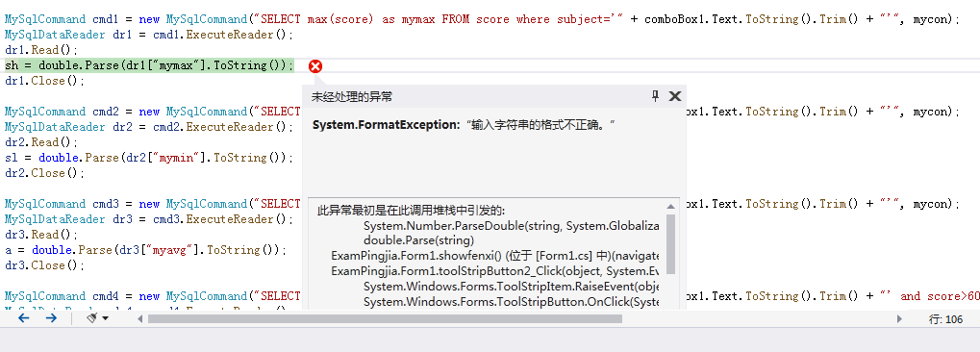Navigate forward with the right arrow
Image resolution: width=980 pixels, height=352 pixels.
(x=51, y=318)
